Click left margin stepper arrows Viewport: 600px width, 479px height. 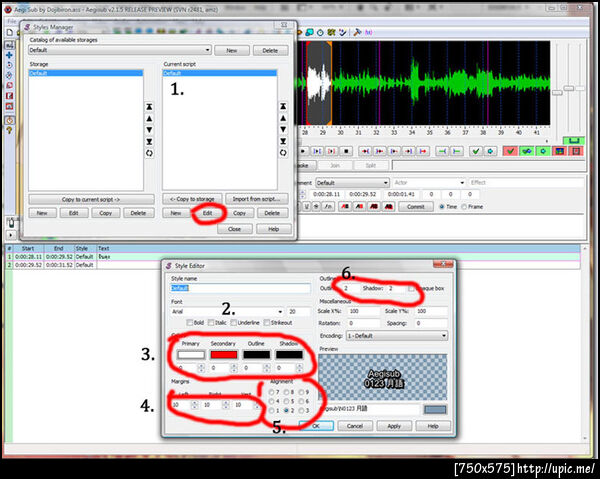(194, 405)
